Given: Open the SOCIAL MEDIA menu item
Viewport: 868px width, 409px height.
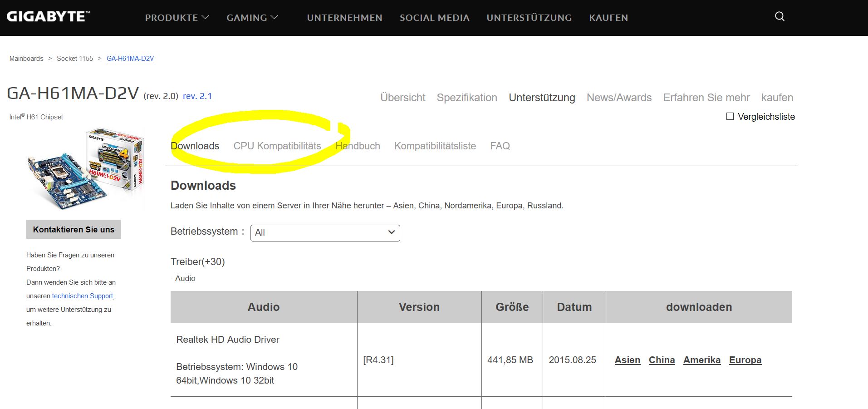Looking at the screenshot, I should pos(434,18).
